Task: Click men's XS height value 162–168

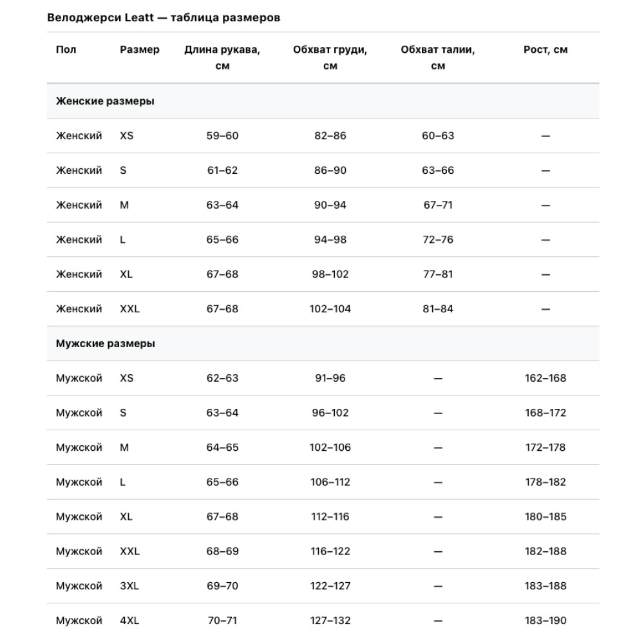Action: tap(545, 378)
